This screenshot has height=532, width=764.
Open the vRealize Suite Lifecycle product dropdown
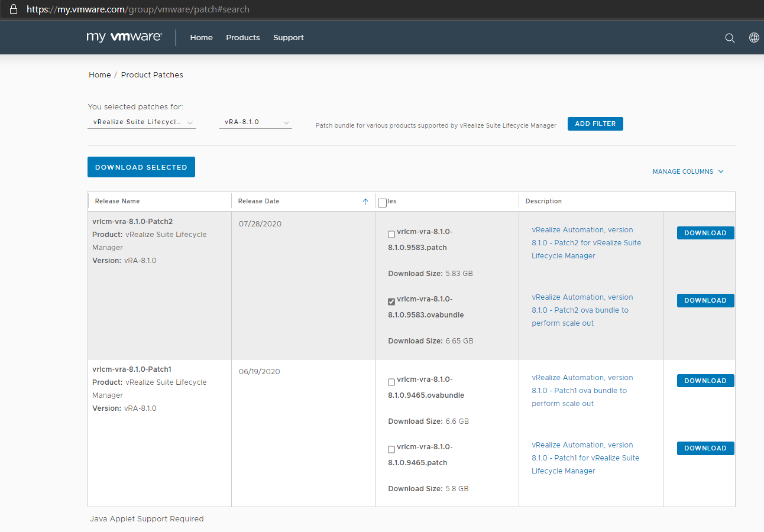coord(142,122)
